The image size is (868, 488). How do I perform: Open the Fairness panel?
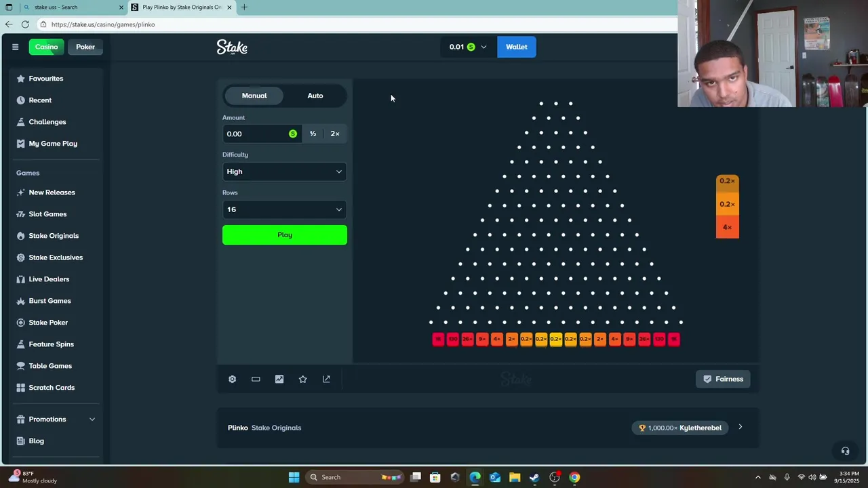723,379
